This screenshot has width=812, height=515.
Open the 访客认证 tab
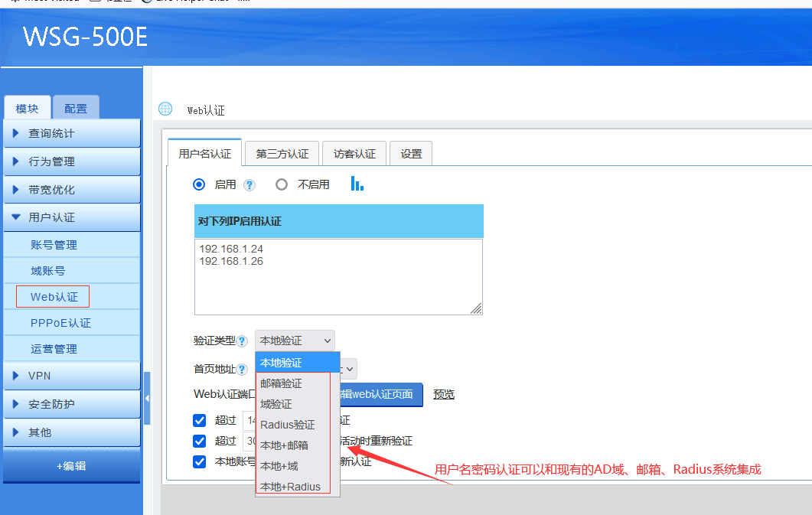[354, 154]
